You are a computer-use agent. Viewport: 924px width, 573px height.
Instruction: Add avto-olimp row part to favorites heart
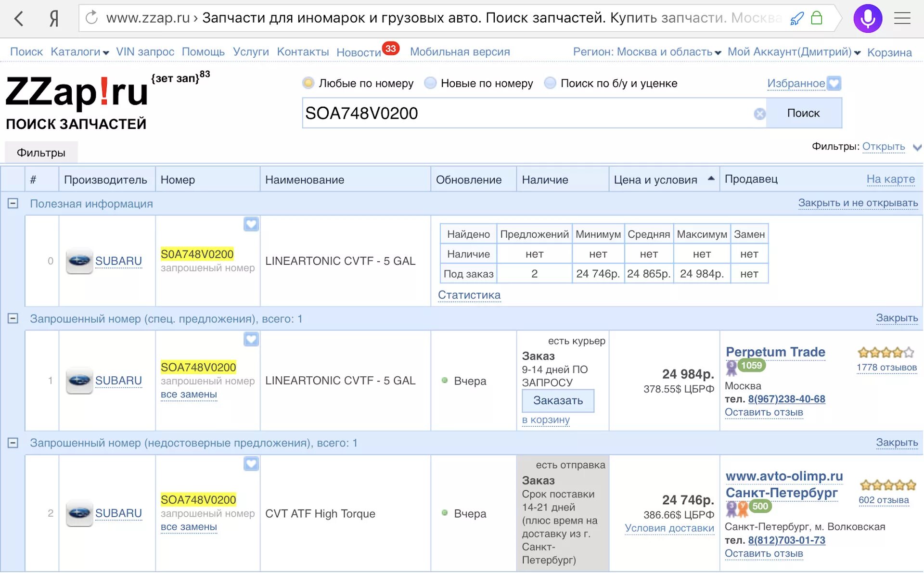tap(251, 464)
